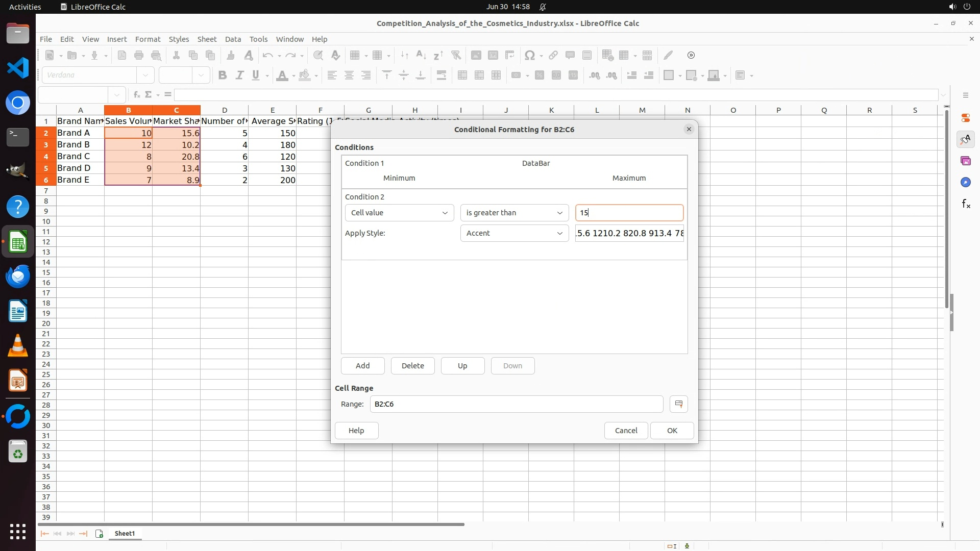
Task: Toggle the Do Not Disturb notification icon
Action: coord(543,7)
